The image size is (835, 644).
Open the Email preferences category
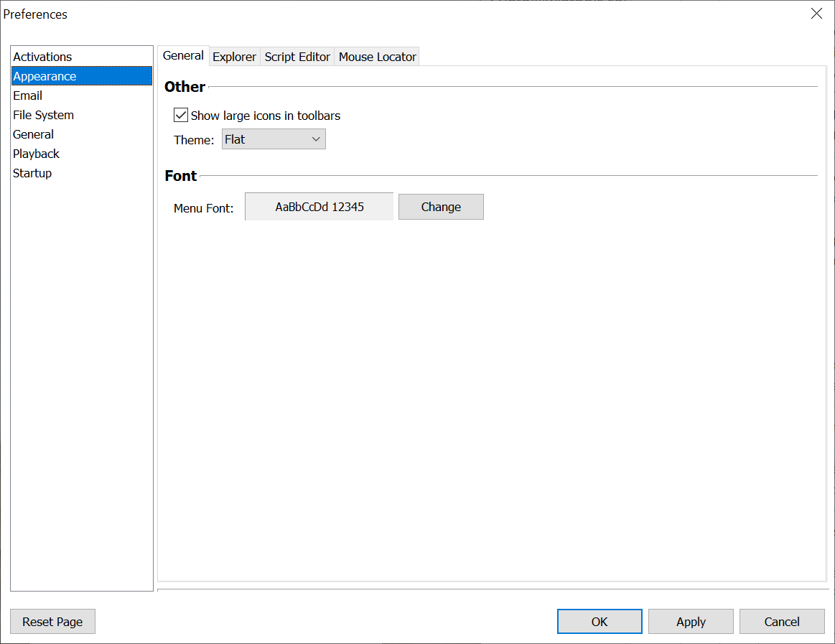[x=28, y=95]
